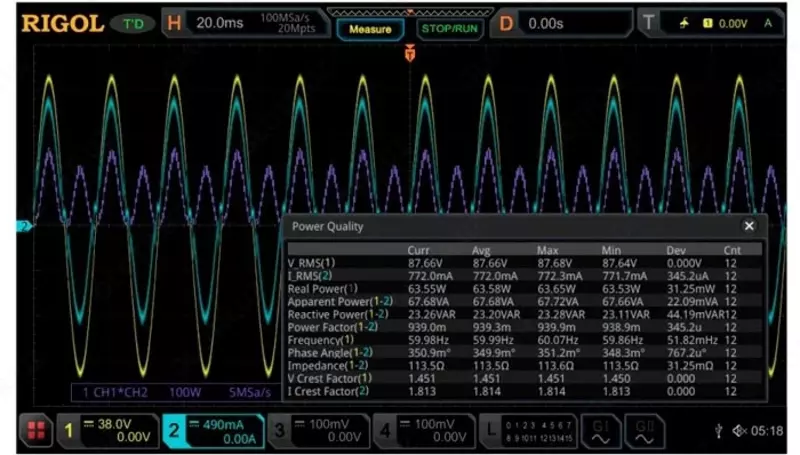
Task: Open the GII signal generator icon
Action: pyautogui.click(x=645, y=431)
